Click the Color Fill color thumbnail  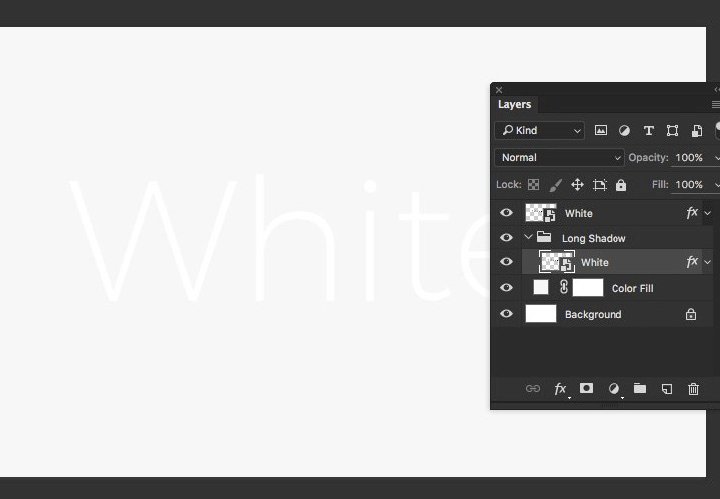tap(541, 288)
